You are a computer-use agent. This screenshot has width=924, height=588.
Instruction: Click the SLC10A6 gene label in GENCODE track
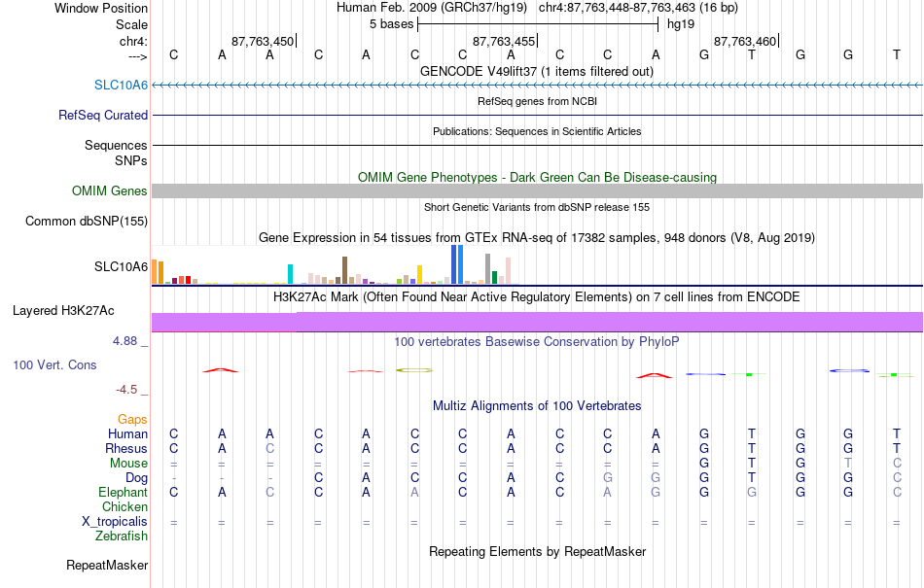121,85
